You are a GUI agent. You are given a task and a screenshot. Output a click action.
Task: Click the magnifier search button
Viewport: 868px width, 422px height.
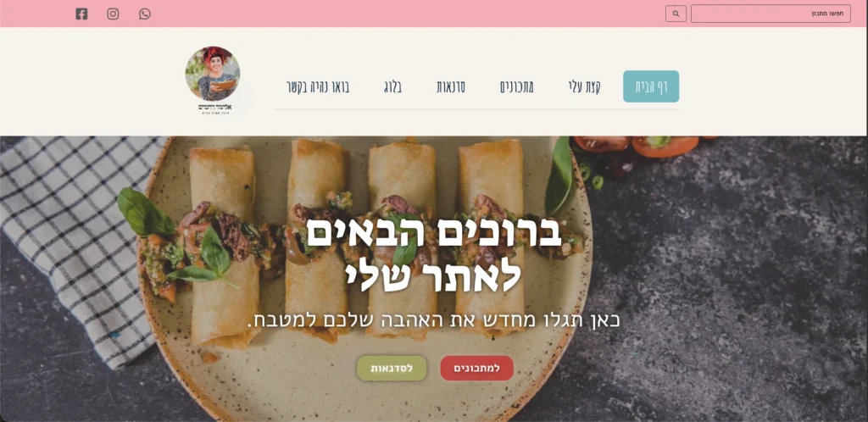pyautogui.click(x=676, y=14)
